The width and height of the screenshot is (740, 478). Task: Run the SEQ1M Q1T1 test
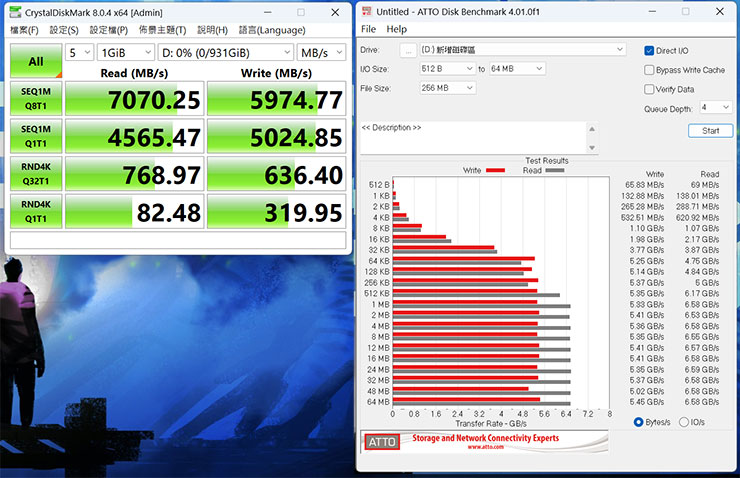coord(36,136)
